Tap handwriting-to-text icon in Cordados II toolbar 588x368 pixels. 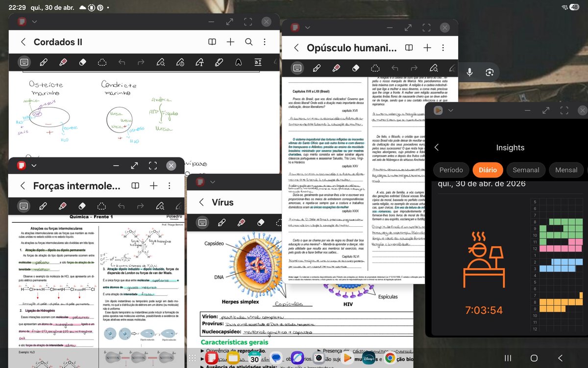pos(199,62)
